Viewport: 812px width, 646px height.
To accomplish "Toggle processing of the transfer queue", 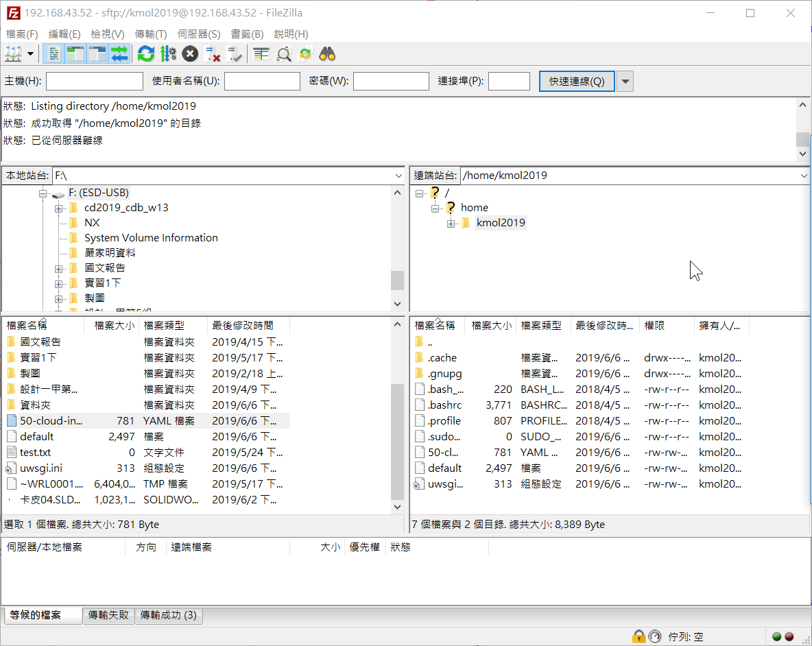I will (x=168, y=53).
